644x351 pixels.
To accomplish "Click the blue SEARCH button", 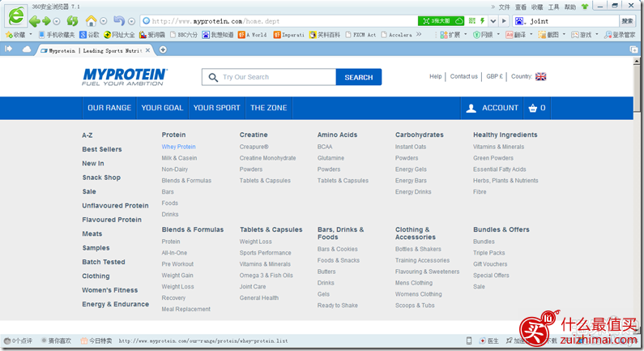I will [x=359, y=77].
